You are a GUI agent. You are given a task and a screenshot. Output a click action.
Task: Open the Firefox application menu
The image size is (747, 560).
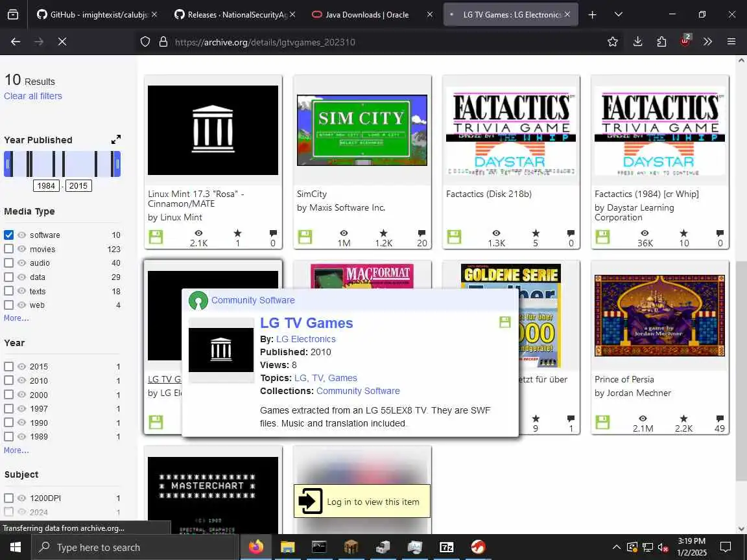pos(731,42)
